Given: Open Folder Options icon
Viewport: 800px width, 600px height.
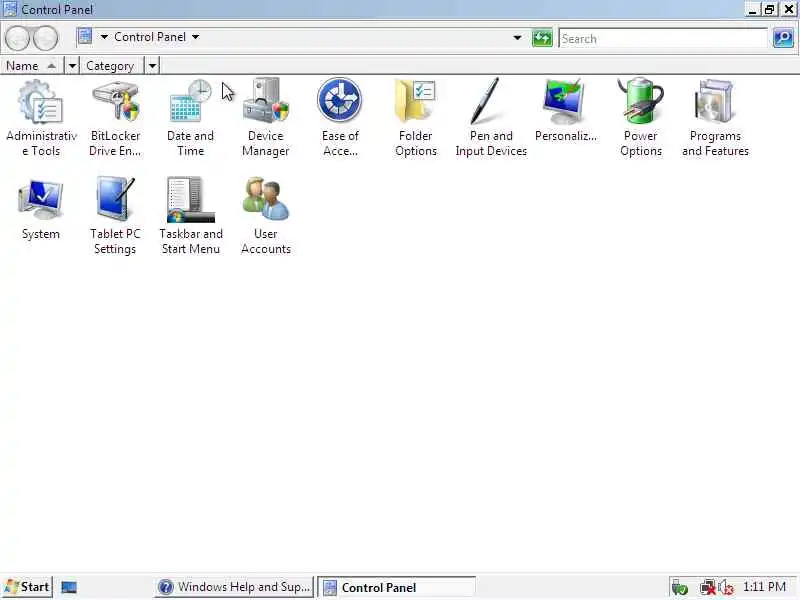Looking at the screenshot, I should (x=415, y=101).
